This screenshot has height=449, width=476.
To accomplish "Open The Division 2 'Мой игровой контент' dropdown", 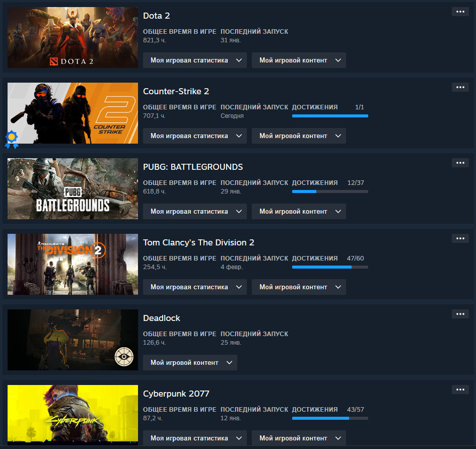I will coord(299,287).
